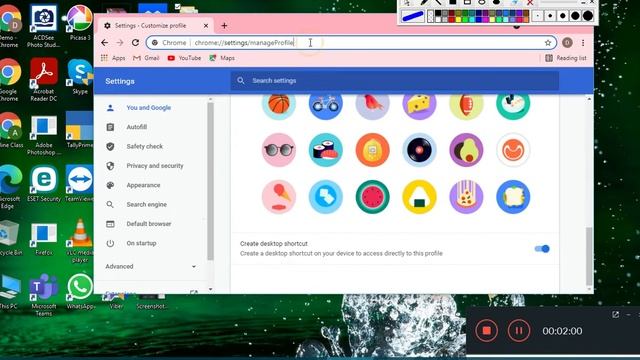Choose the avocado avatar
The width and height of the screenshot is (640, 360).
coord(466,150)
